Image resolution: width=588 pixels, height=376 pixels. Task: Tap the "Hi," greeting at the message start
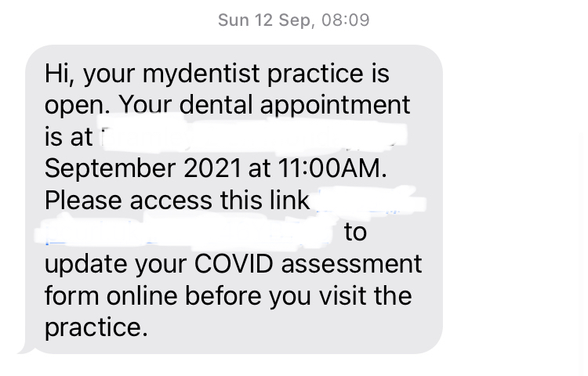(59, 74)
